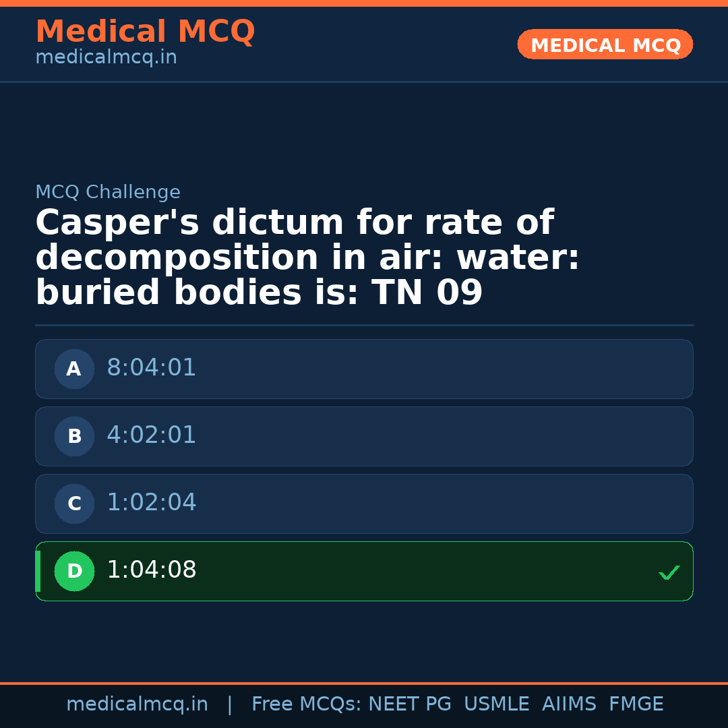
Task: Select answer text 8:04:01
Action: [x=152, y=368]
